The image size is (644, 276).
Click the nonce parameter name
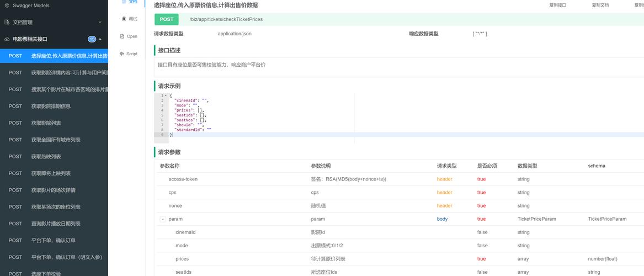[x=175, y=206]
